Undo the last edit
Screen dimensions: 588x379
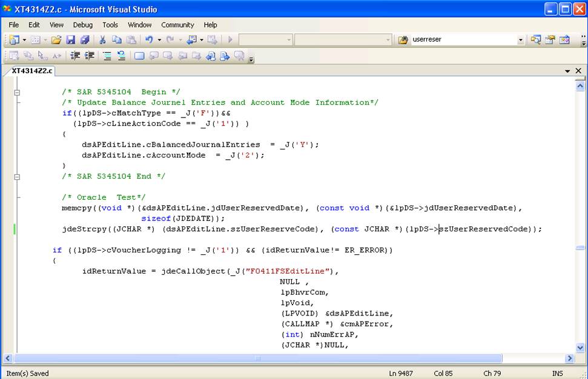pos(149,39)
